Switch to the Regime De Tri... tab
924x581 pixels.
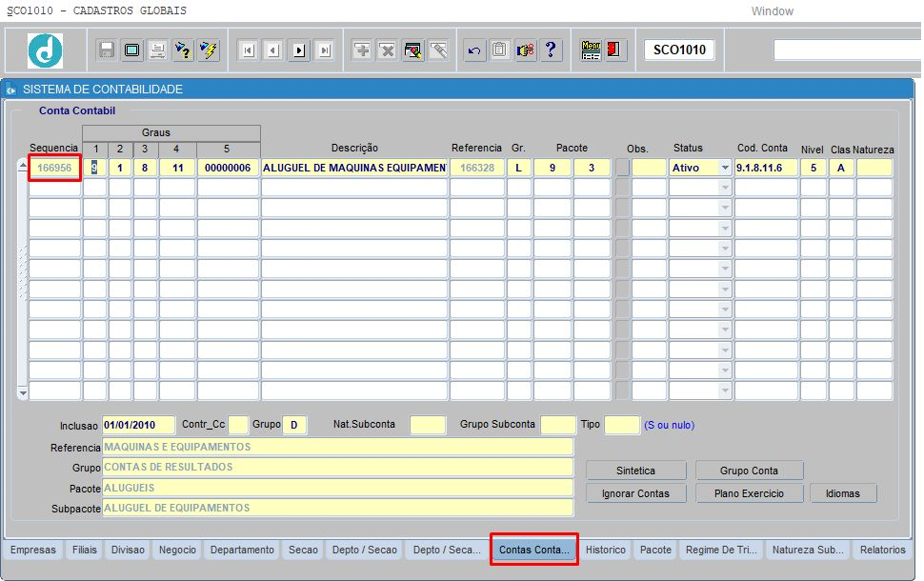[721, 550]
